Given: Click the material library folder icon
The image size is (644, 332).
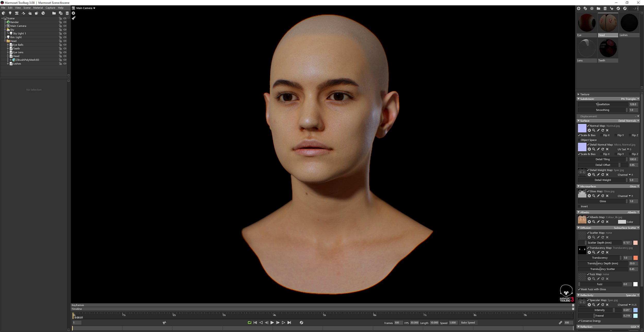Looking at the screenshot, I should pos(598,8).
